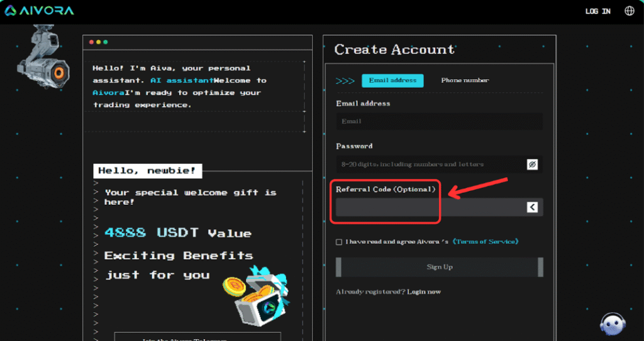Click the "Exciting Benefits" text
Viewport: 644px width, 341px height.
pos(179,256)
